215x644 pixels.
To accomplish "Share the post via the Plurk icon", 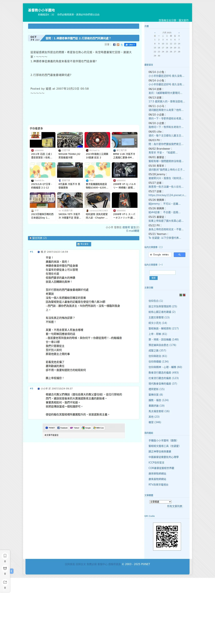I will [118, 45].
